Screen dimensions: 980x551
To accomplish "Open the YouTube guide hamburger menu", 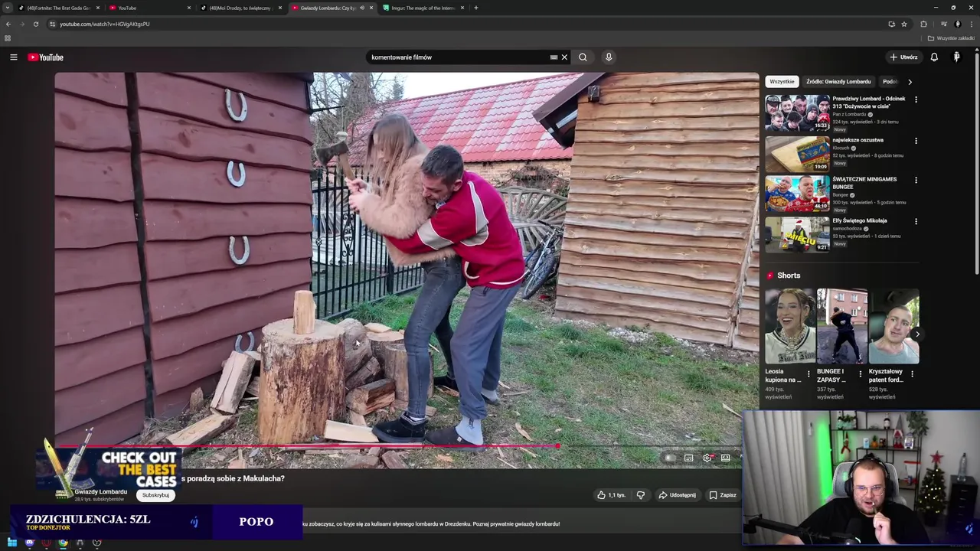I will (x=13, y=57).
